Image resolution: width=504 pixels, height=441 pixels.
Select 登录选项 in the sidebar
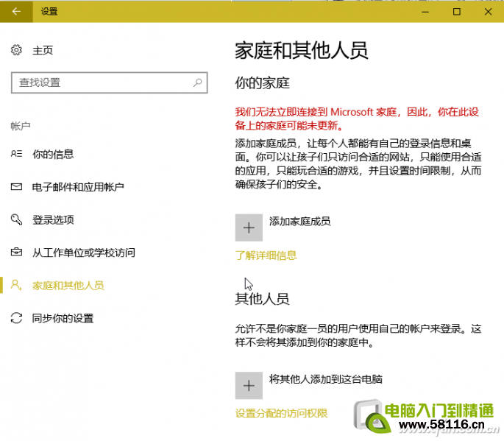[x=53, y=219]
